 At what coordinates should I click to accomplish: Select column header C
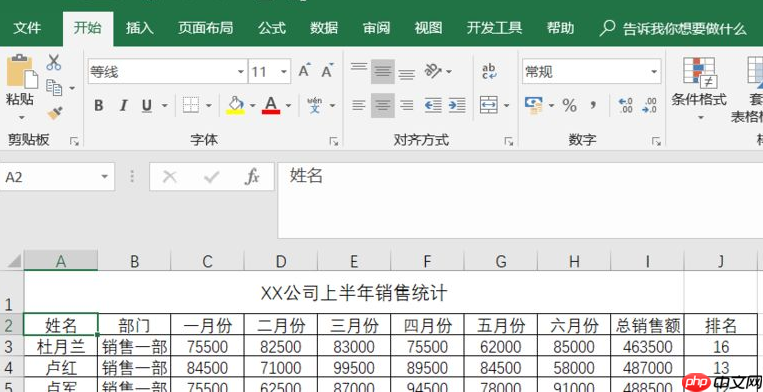pos(207,261)
